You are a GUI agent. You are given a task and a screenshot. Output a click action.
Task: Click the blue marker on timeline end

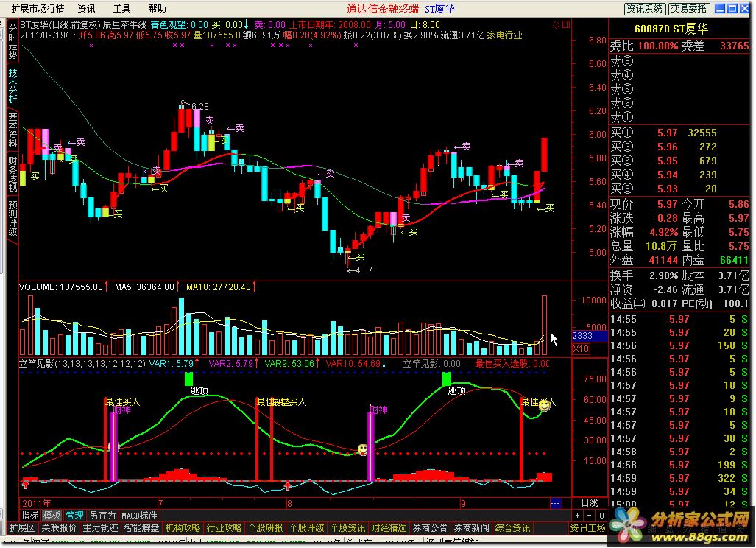pyautogui.click(x=555, y=503)
